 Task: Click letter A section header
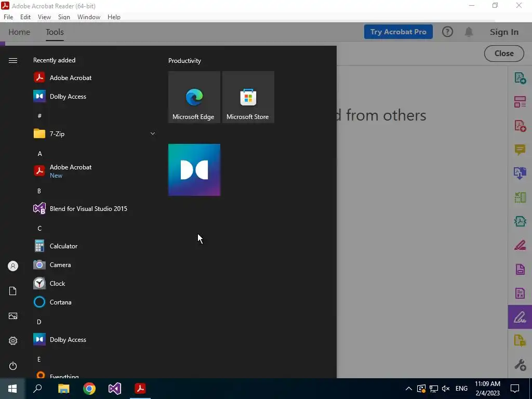pyautogui.click(x=39, y=154)
